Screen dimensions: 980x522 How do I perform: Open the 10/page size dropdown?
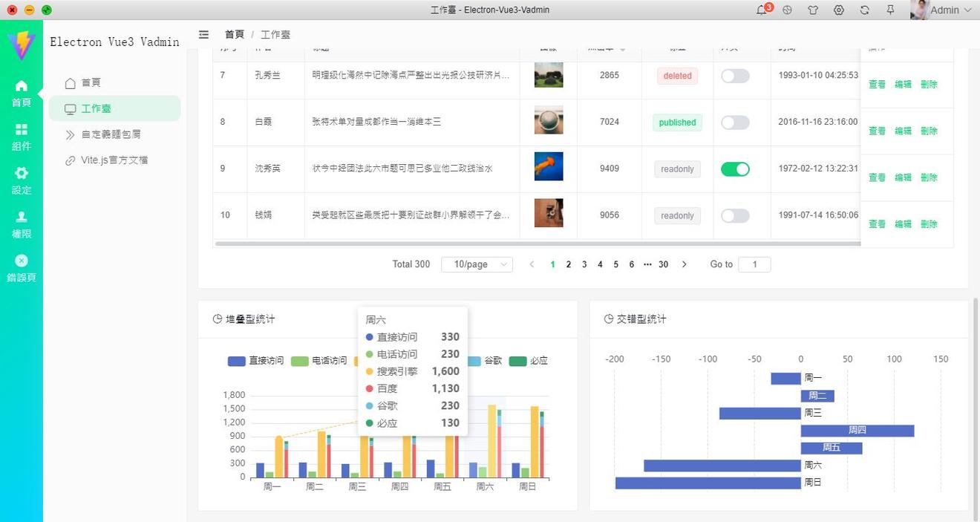click(477, 264)
